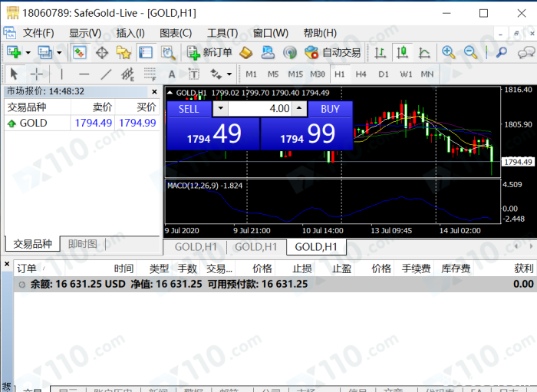Open the Navigator folder-star icon
Viewport: 537px width, 392px height.
tap(124, 53)
